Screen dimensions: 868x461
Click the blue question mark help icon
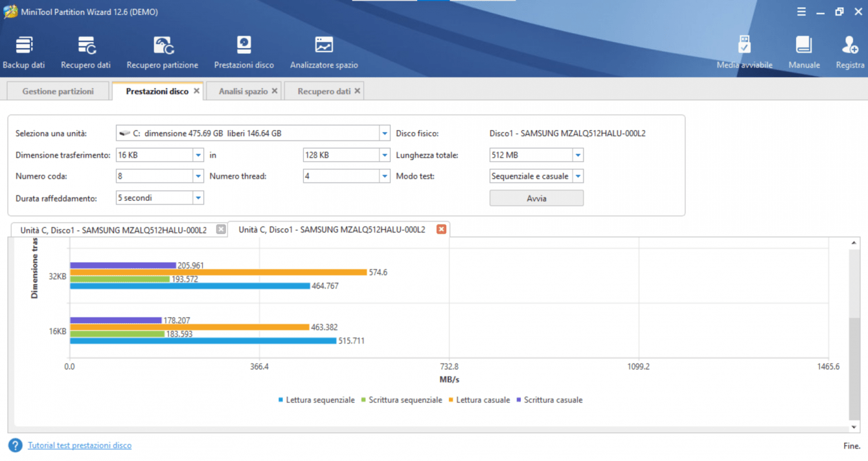tap(15, 445)
